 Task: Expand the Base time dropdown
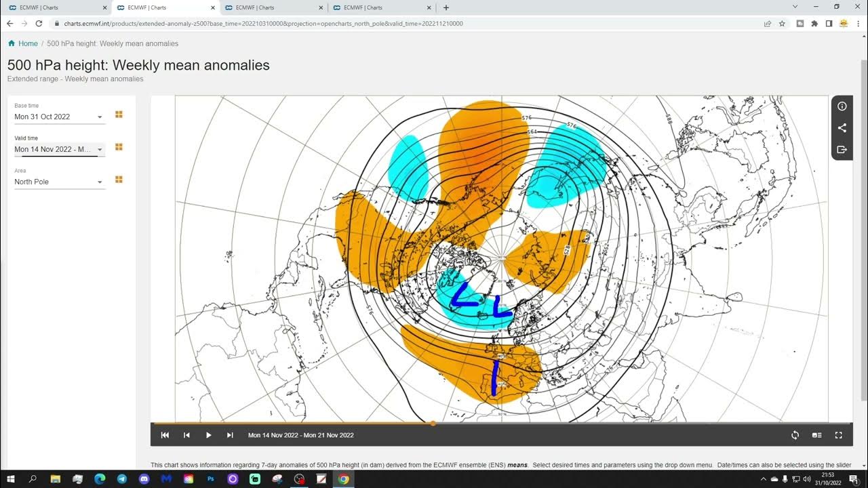pyautogui.click(x=60, y=117)
